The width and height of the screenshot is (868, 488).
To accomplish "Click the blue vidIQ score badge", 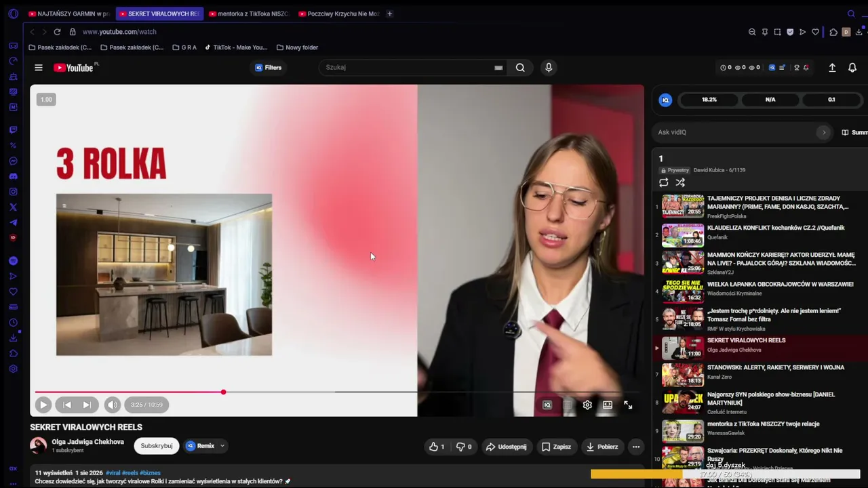I will pyautogui.click(x=665, y=100).
